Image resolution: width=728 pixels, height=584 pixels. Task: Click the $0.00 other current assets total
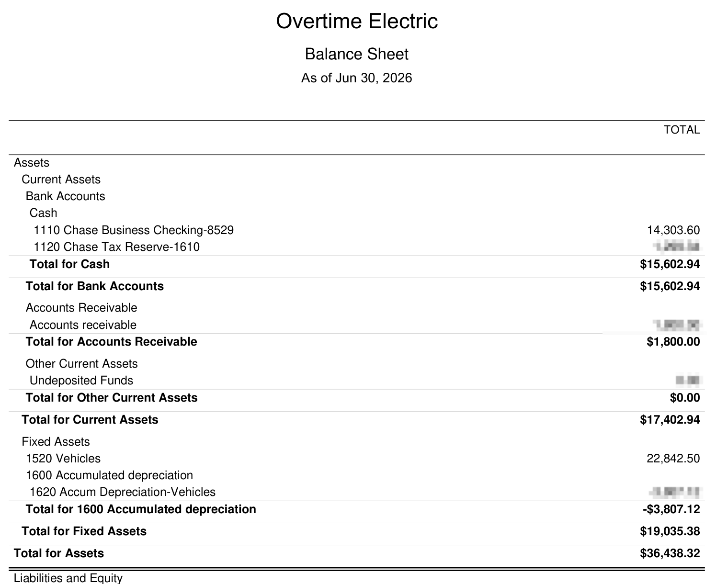(685, 398)
